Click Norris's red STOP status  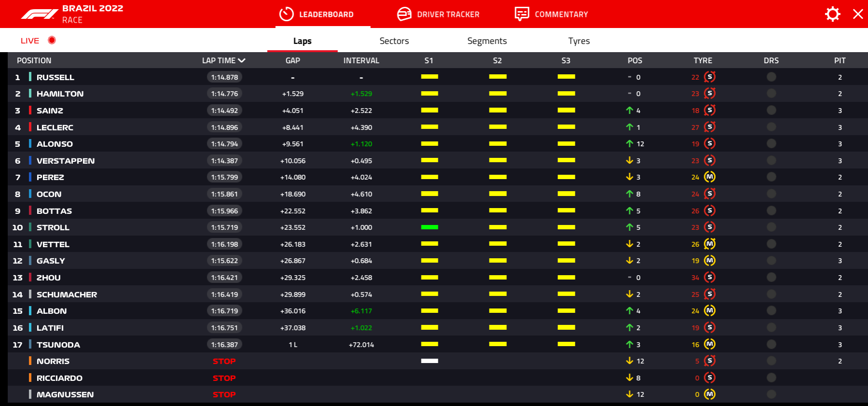[x=224, y=361]
